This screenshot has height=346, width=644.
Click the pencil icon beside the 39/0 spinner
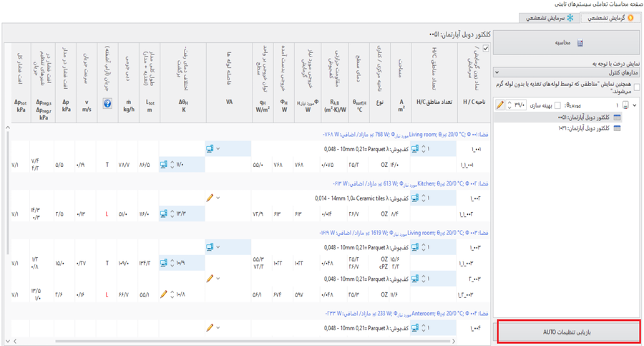click(x=500, y=105)
